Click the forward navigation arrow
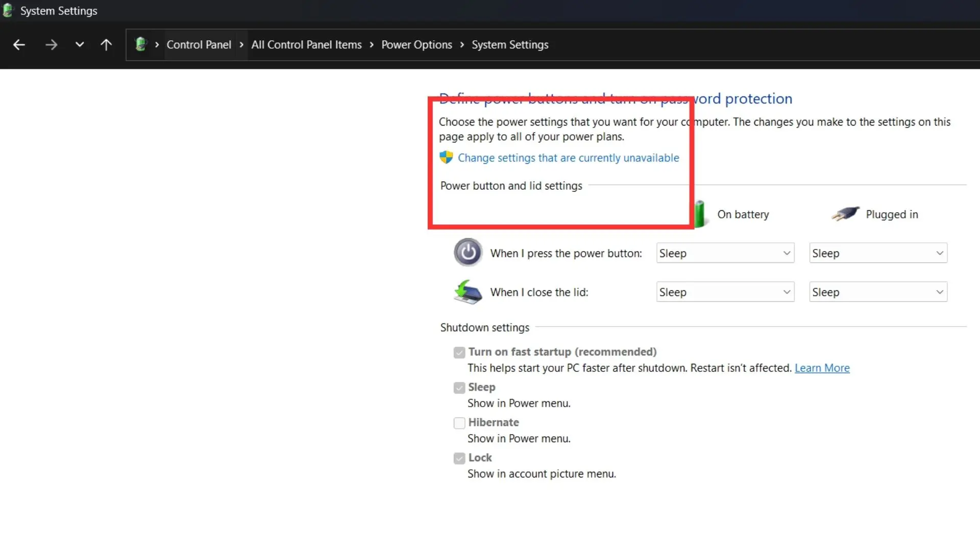Viewport: 980px width, 551px height. point(51,45)
